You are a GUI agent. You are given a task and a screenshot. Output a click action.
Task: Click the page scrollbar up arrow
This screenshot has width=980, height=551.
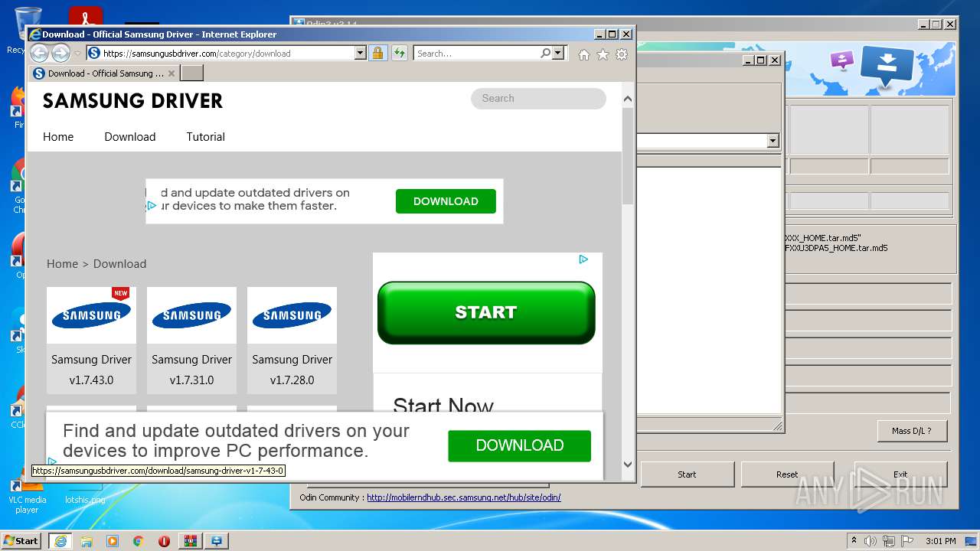(x=628, y=98)
